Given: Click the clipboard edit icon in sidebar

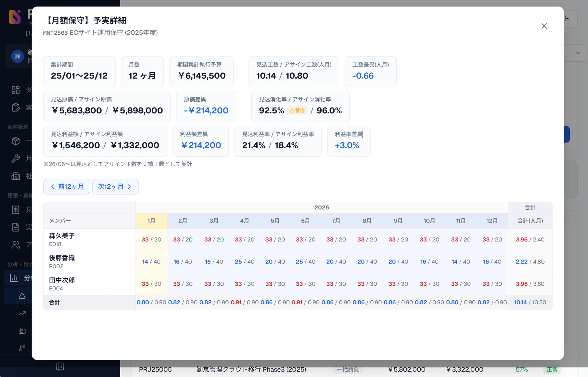Looking at the screenshot, I should (x=16, y=107).
